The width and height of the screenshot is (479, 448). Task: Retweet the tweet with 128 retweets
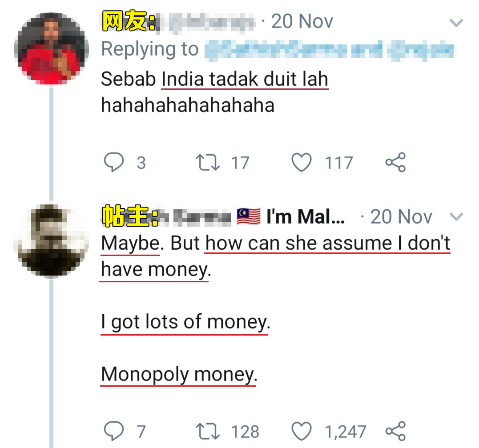(208, 431)
